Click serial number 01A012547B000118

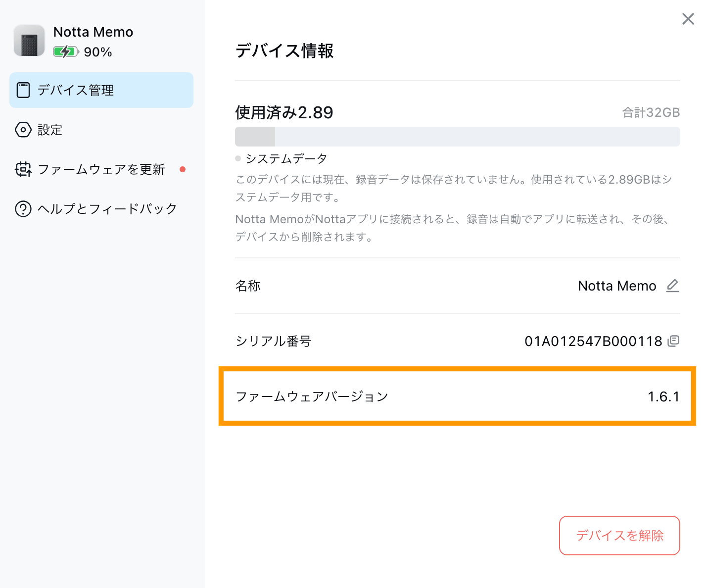[x=593, y=341]
